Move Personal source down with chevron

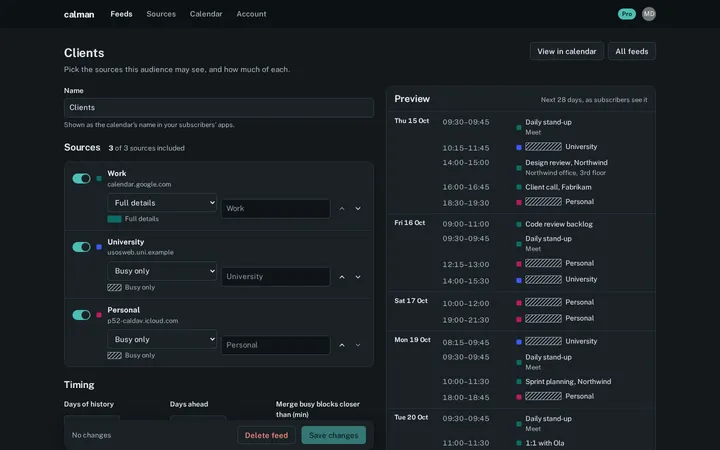[x=358, y=345]
